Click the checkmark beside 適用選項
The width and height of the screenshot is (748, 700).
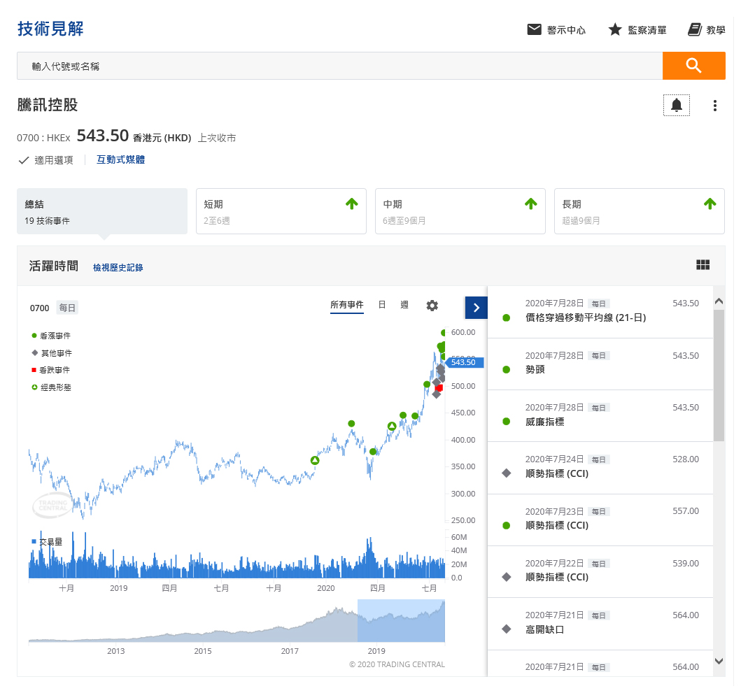23,160
